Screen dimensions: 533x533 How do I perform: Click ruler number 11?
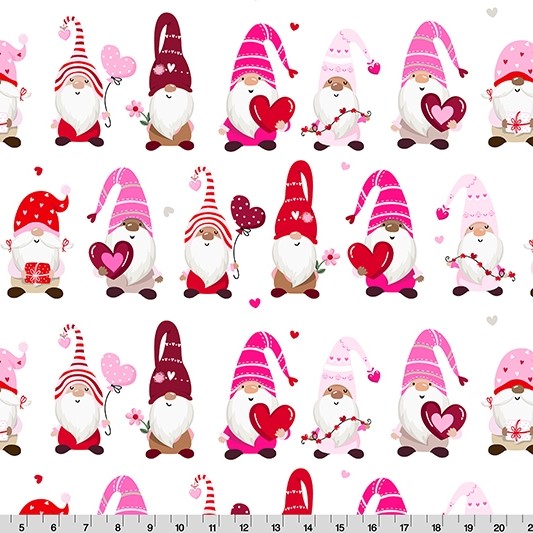pos(212,527)
